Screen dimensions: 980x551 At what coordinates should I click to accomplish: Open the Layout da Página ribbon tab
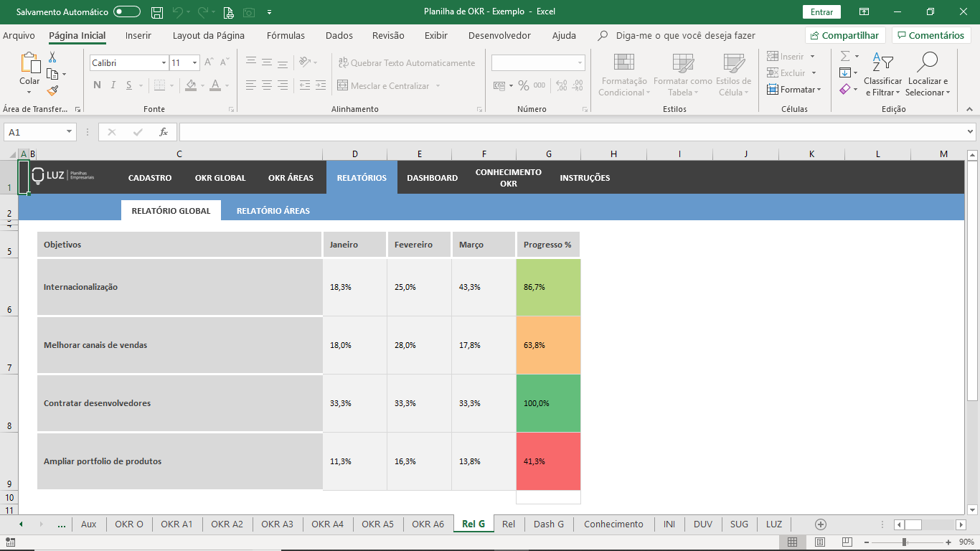tap(209, 35)
